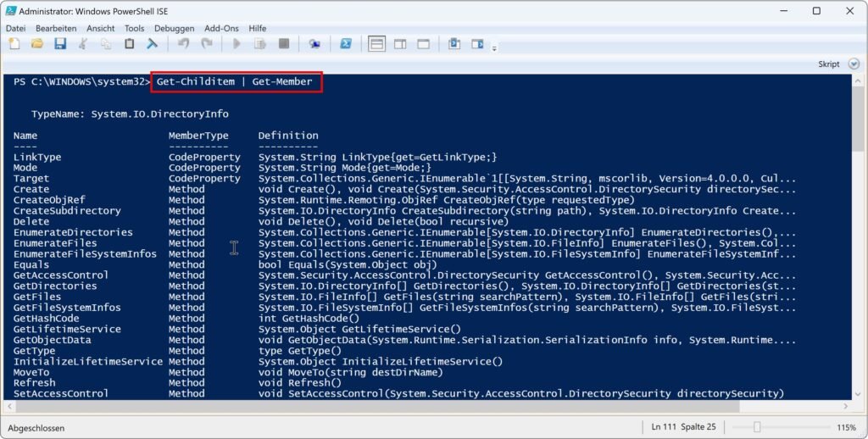Click the Delete method name
The width and height of the screenshot is (868, 439).
(31, 221)
